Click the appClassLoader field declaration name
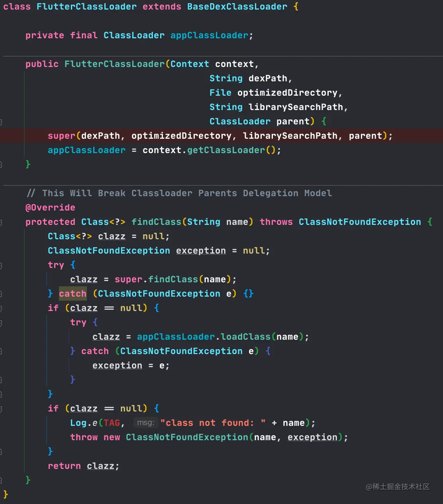The width and height of the screenshot is (443, 504). [209, 35]
